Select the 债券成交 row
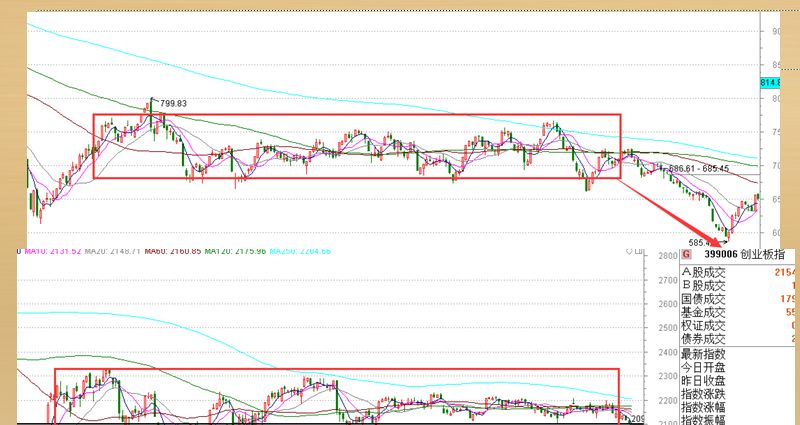The image size is (800, 425). click(738, 339)
